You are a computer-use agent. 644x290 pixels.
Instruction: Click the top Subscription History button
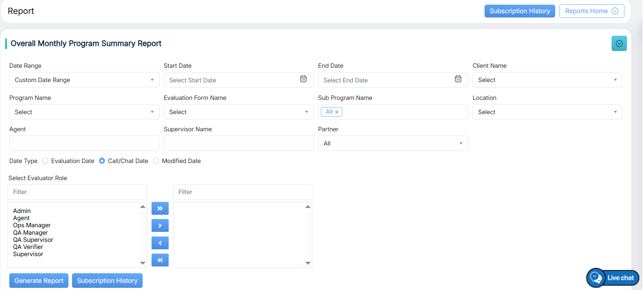[x=519, y=11]
